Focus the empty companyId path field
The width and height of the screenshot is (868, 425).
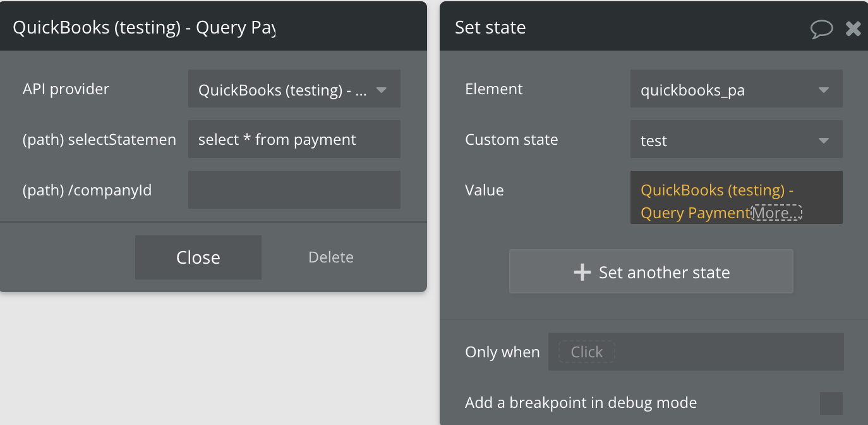pyautogui.click(x=294, y=190)
